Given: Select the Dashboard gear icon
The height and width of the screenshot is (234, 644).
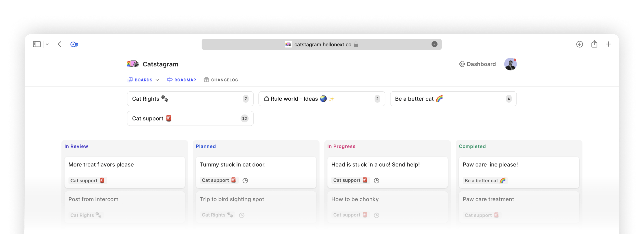Looking at the screenshot, I should 462,64.
